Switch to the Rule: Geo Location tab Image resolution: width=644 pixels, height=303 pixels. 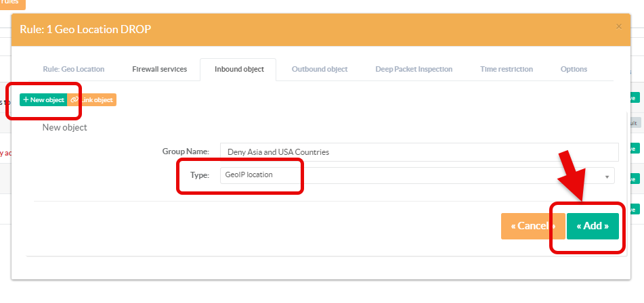(x=74, y=69)
